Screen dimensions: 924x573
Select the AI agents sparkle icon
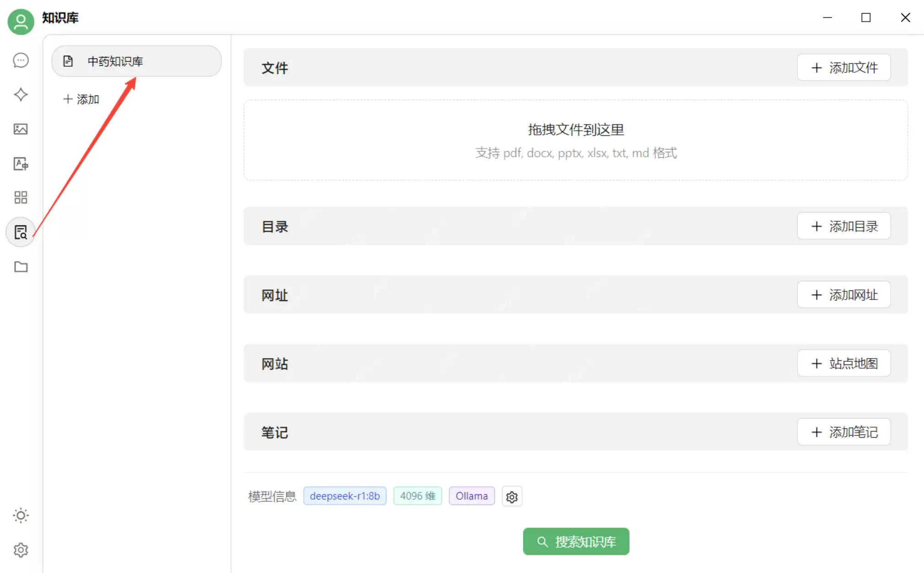[20, 95]
